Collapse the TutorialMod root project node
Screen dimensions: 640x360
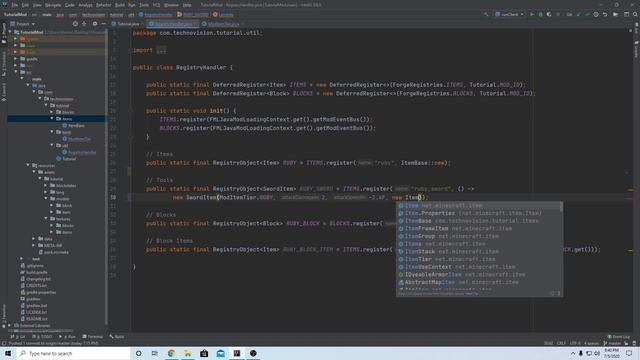pyautogui.click(x=10, y=32)
